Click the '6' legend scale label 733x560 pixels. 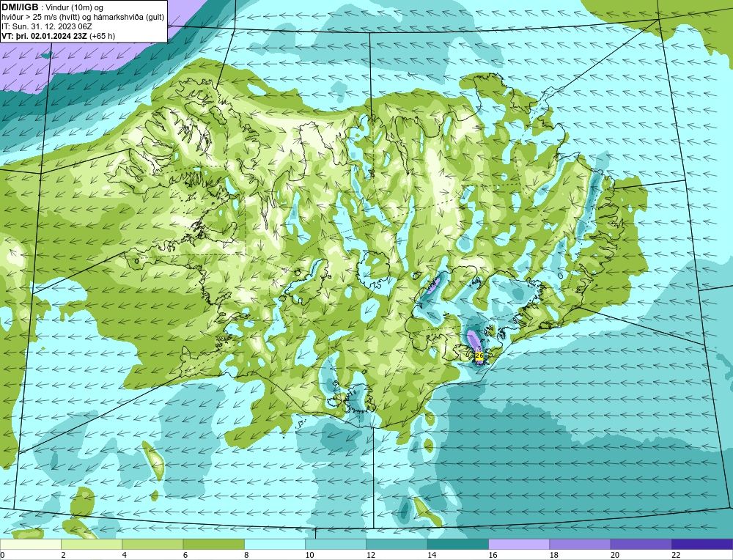[x=185, y=555]
